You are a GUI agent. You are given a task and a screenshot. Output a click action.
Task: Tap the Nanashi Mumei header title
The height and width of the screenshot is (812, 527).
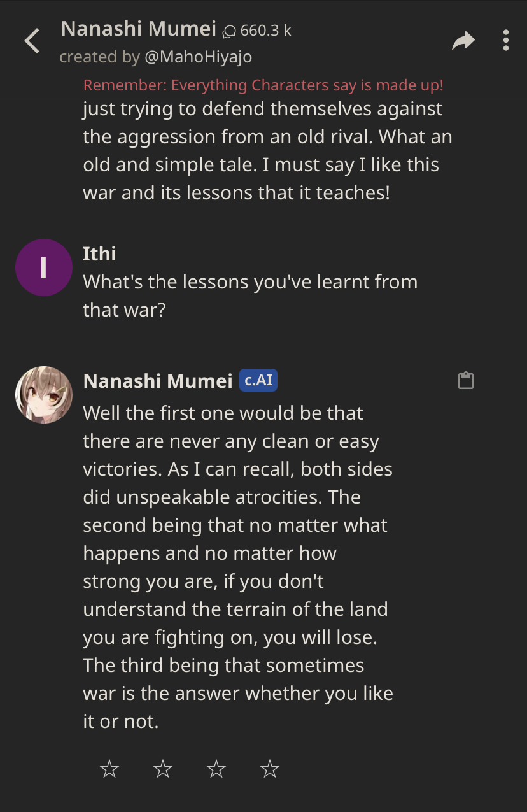pyautogui.click(x=138, y=29)
